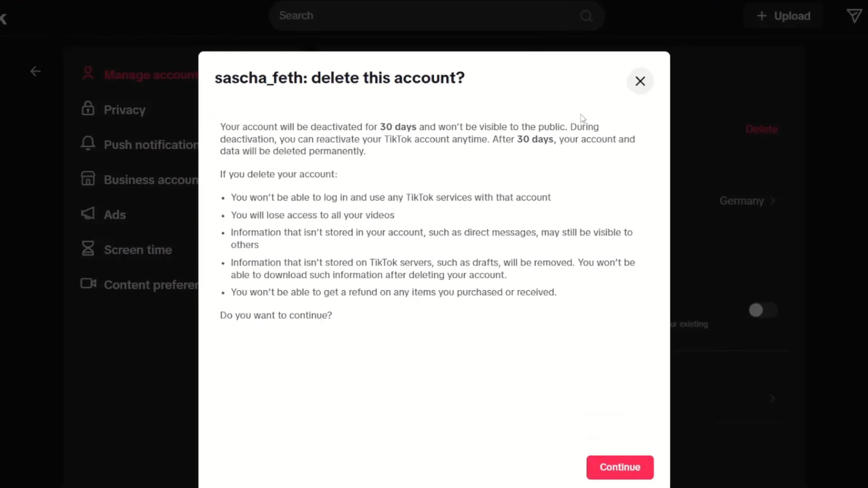Click the Delete link on right side
The height and width of the screenshot is (488, 868).
[x=762, y=128]
